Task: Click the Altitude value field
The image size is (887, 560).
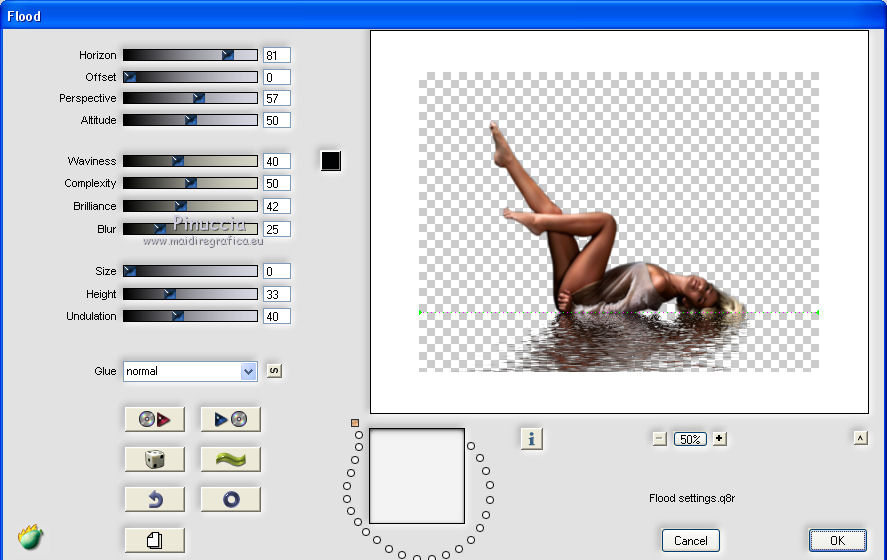Action: (277, 120)
